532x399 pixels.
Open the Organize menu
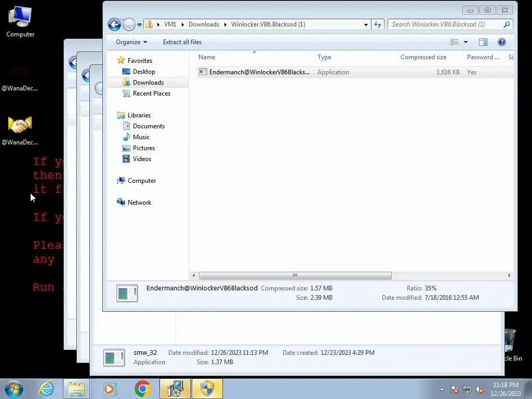point(131,42)
